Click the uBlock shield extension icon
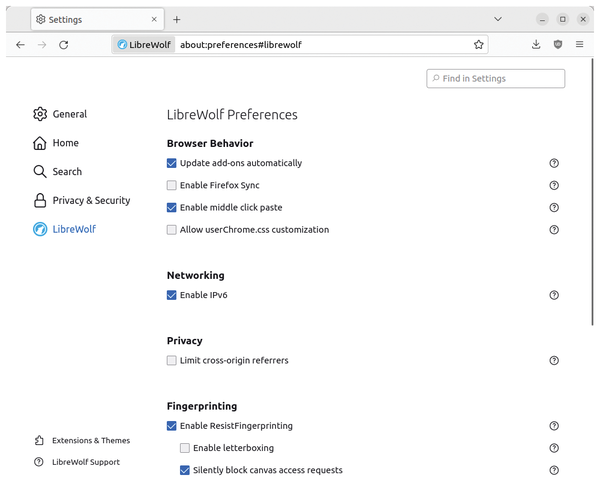The image size is (600, 493). pyautogui.click(x=558, y=44)
